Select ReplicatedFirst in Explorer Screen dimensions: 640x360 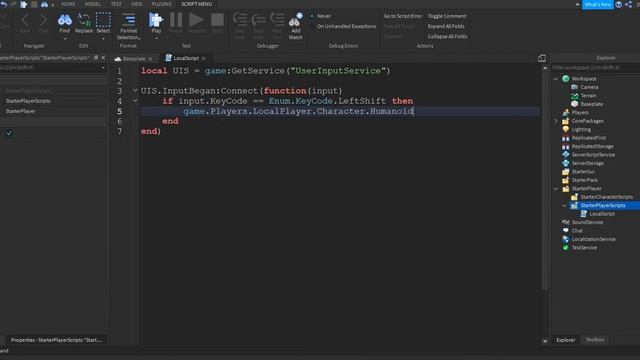coord(589,138)
